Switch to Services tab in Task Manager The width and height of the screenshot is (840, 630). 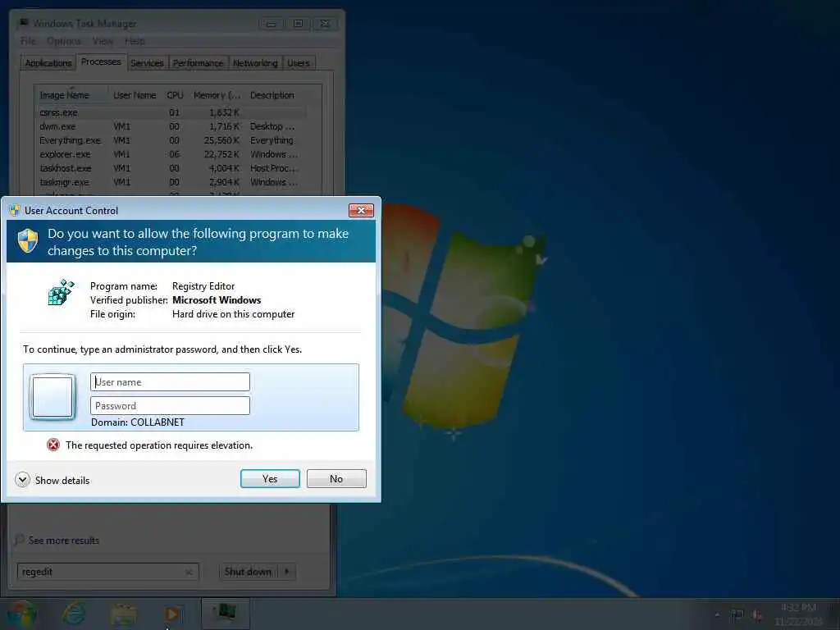148,63
